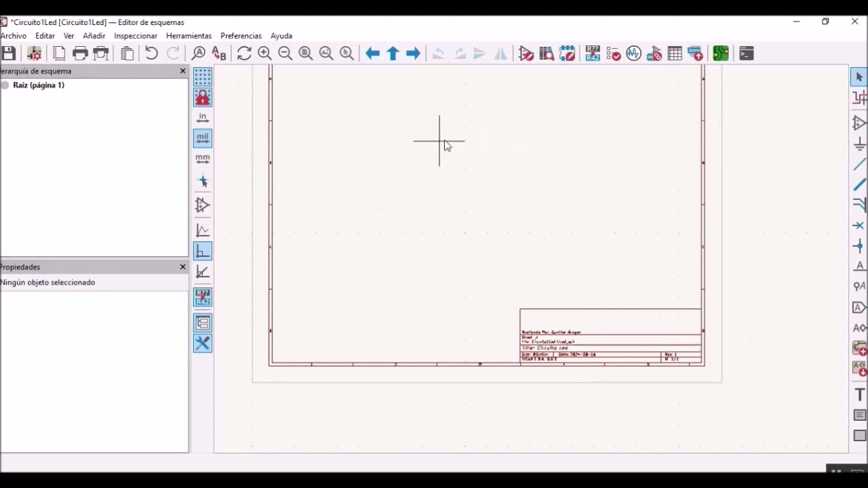
Task: Open the symbol editor
Action: [526, 54]
